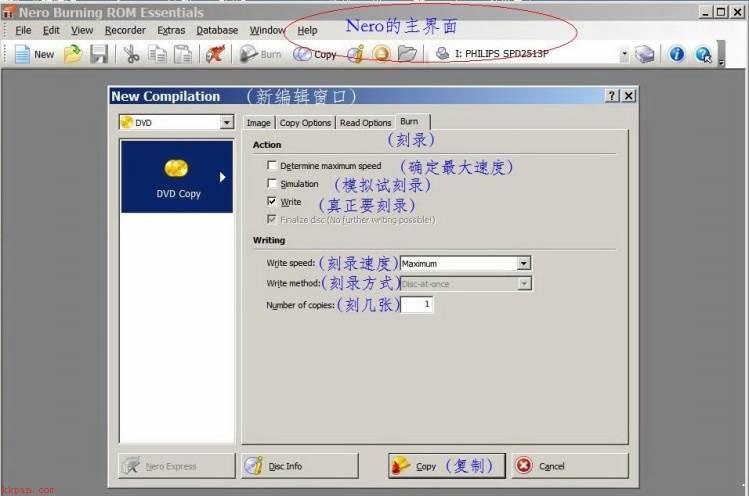Click the orange Eject disc toolbar icon

click(381, 54)
